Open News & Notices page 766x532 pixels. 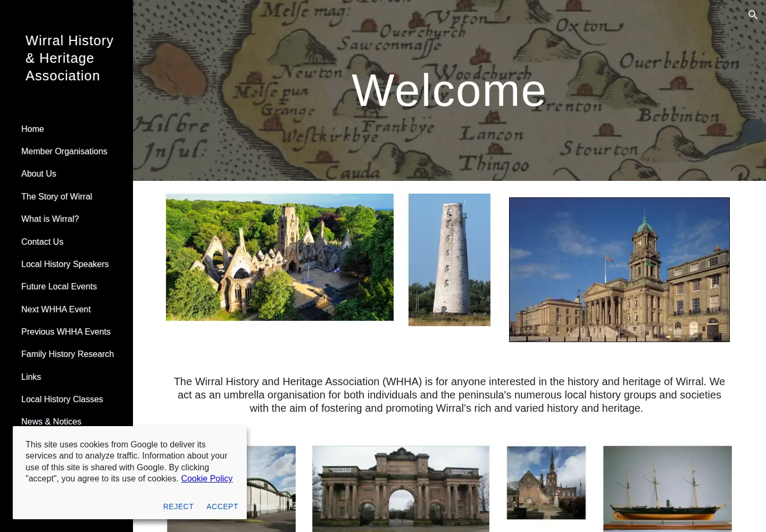click(52, 421)
